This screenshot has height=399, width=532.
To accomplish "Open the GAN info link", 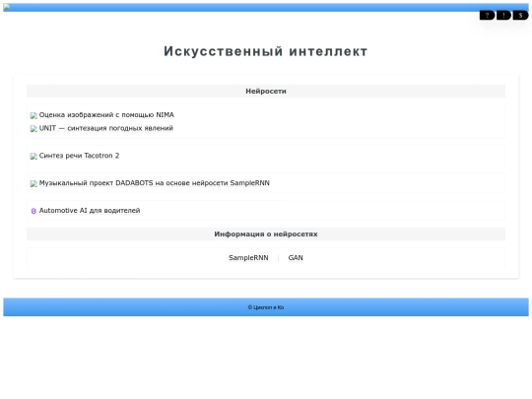I will tap(296, 258).
